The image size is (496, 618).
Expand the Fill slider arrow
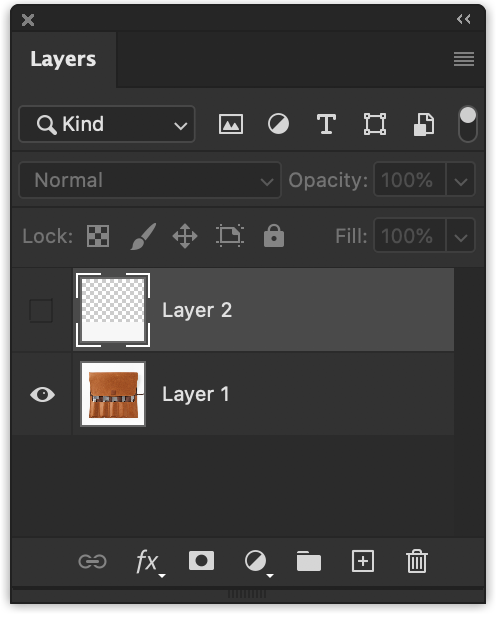point(461,236)
